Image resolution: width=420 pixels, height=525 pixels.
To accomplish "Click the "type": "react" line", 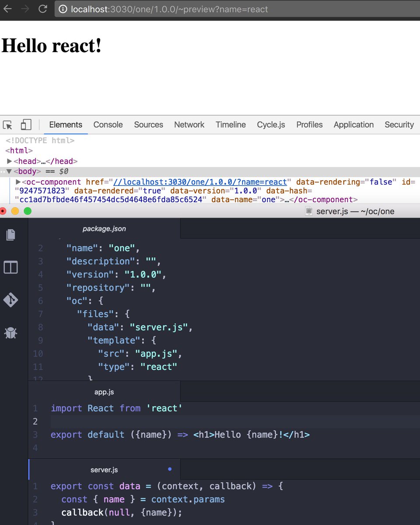I will [138, 367].
